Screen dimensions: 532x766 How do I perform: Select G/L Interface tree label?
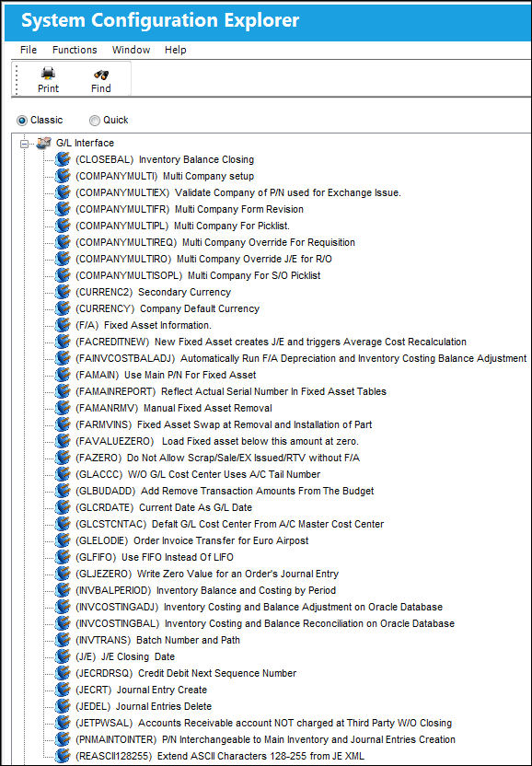85,143
